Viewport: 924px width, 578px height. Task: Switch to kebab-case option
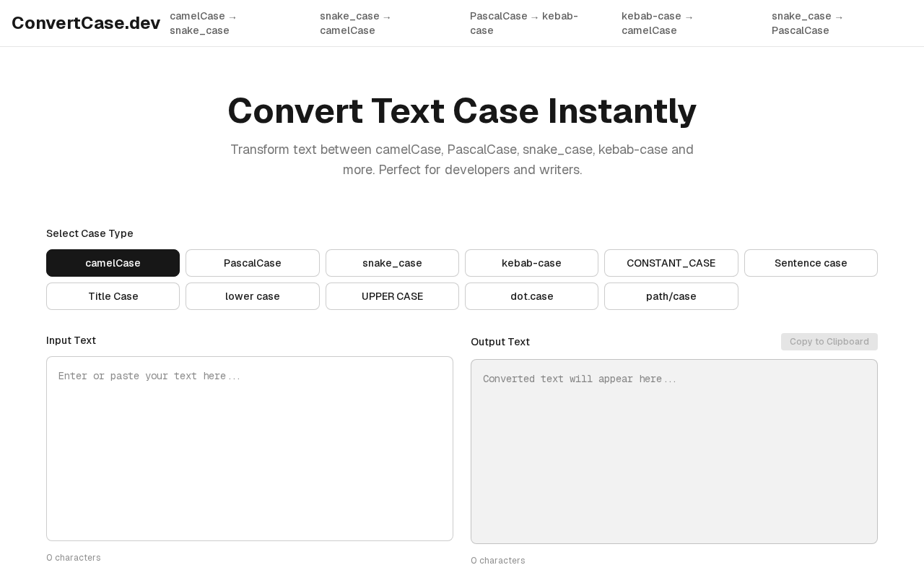(531, 263)
